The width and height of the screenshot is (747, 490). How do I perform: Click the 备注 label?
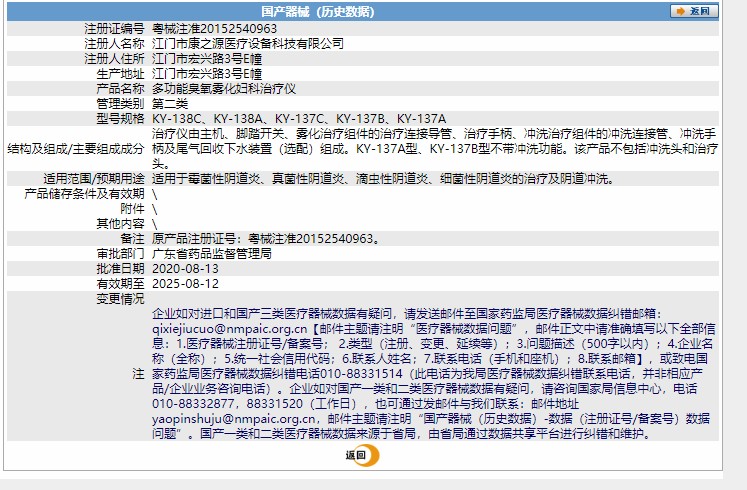pyautogui.click(x=132, y=239)
